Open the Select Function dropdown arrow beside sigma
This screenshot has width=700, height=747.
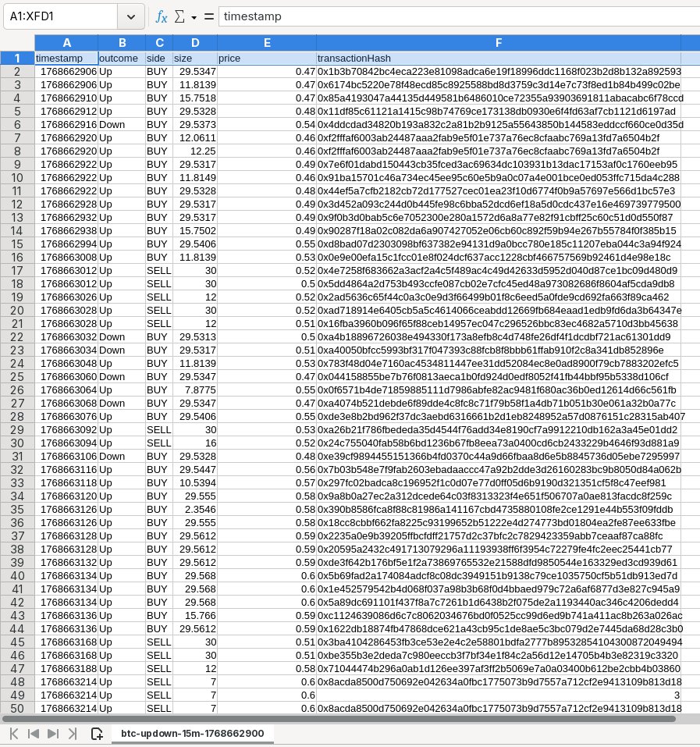[x=194, y=18]
